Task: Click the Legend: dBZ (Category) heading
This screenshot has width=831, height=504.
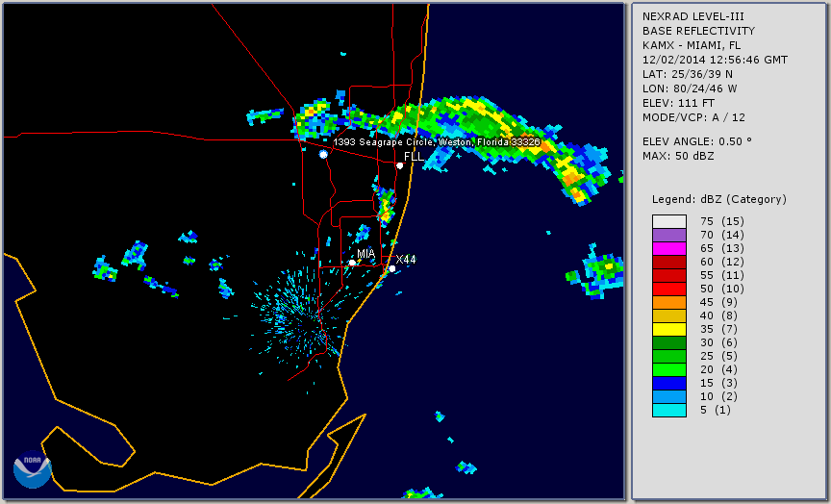Action: pos(719,199)
